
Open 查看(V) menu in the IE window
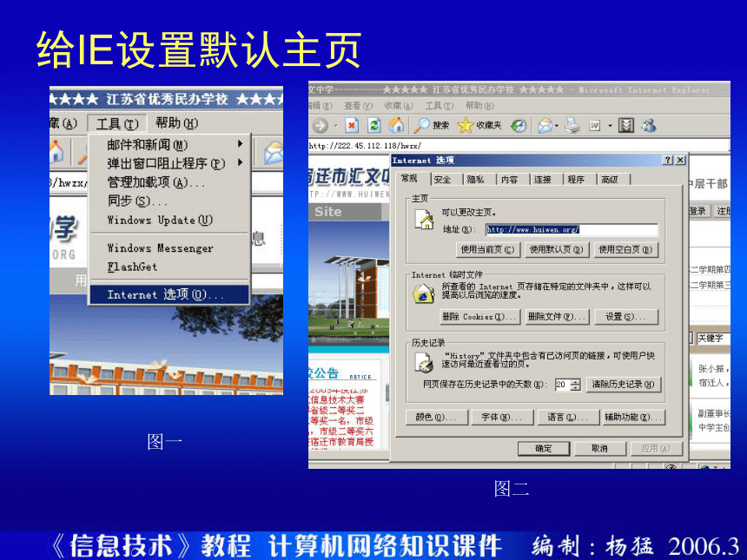(358, 106)
